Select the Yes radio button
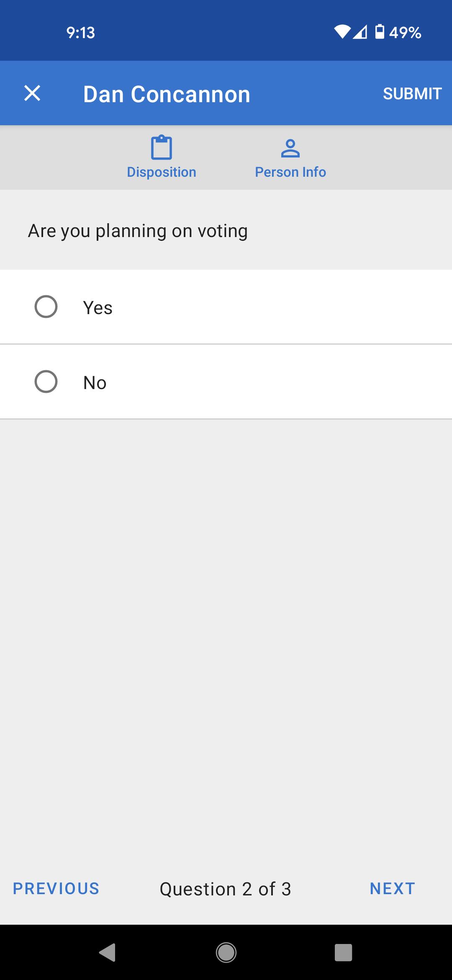This screenshot has height=980, width=452. [46, 307]
